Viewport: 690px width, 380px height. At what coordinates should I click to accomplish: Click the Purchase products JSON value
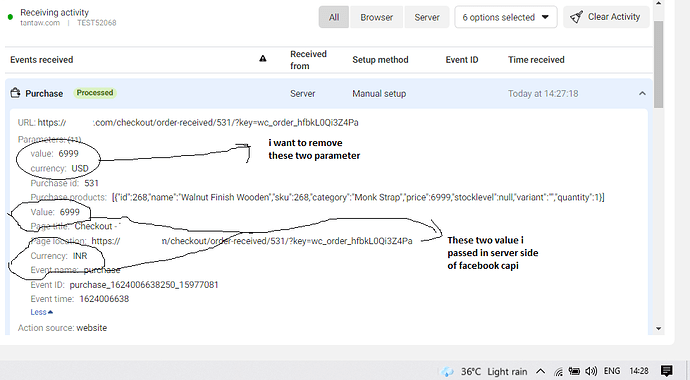[x=358, y=197]
